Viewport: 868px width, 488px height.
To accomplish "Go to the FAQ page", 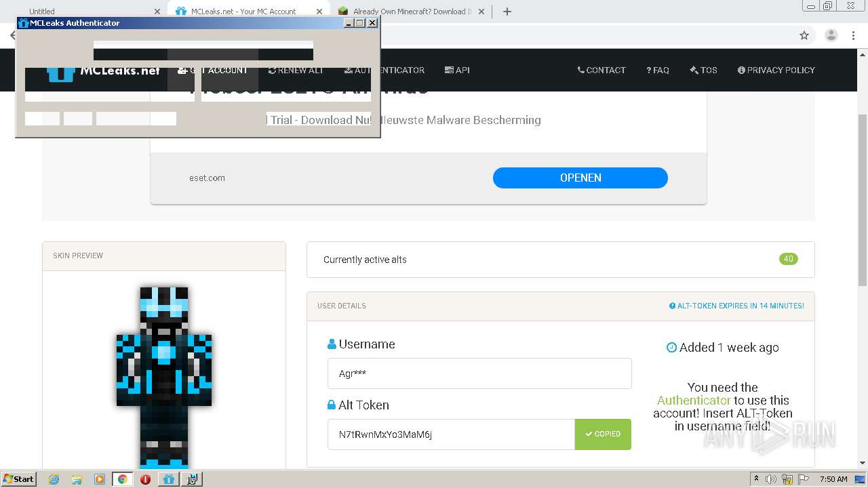I will coord(658,70).
